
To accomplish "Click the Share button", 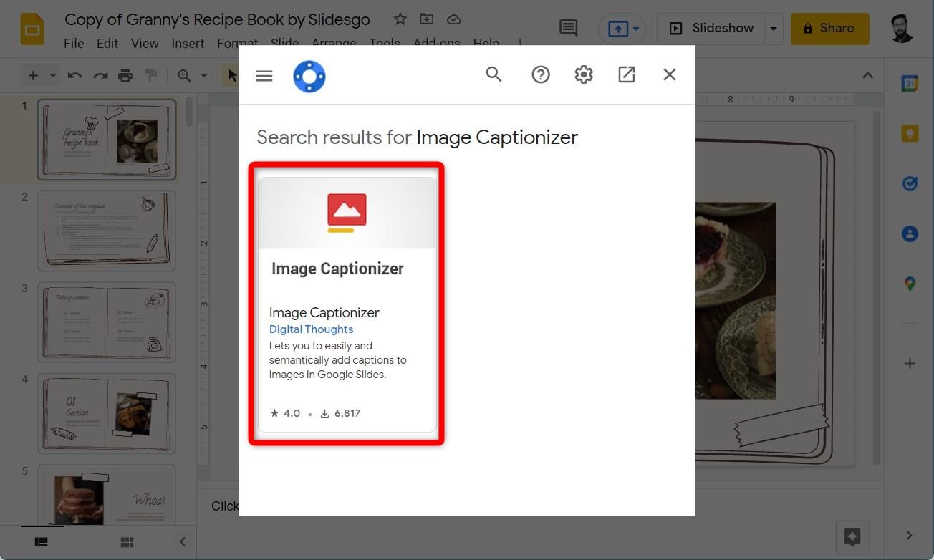I will (829, 28).
